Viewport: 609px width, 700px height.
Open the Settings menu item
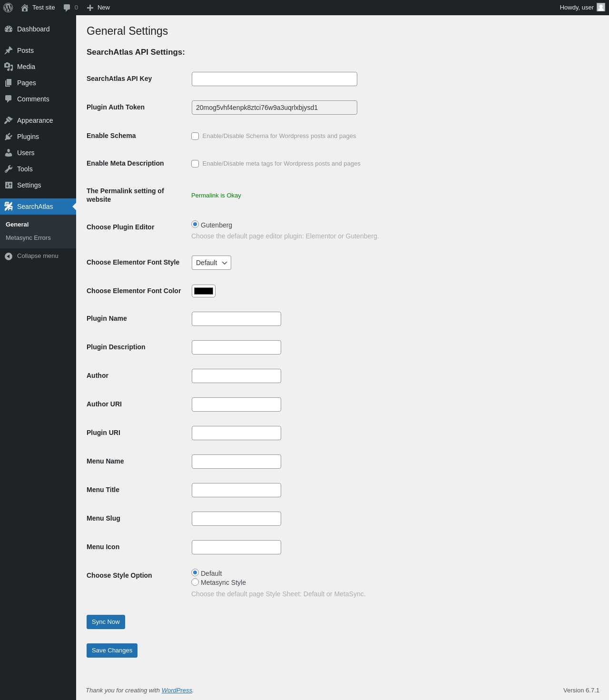pos(38,185)
